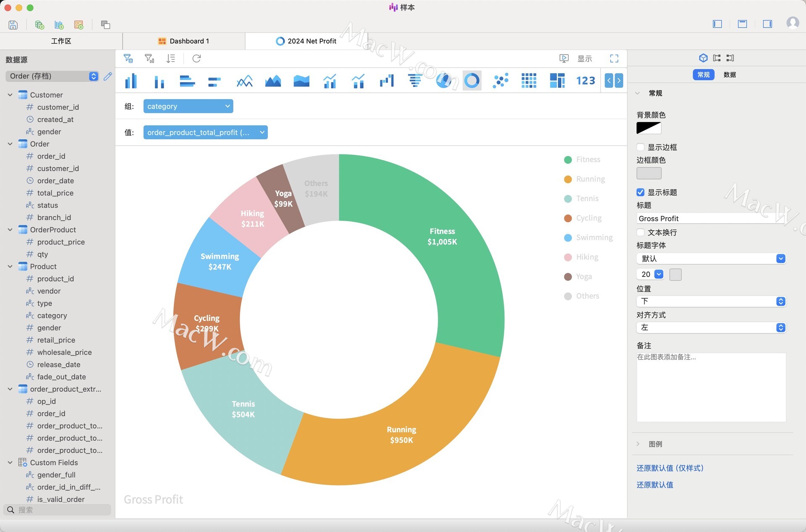Open the border color swatch
This screenshot has height=532, width=806.
(649, 173)
